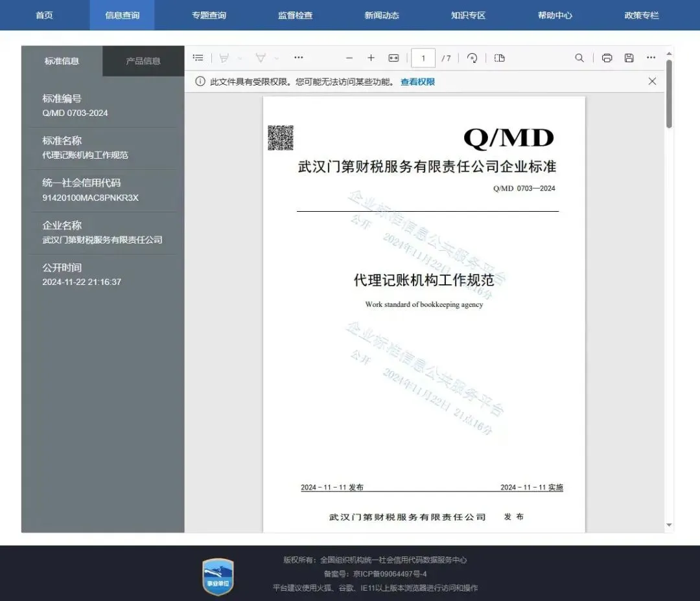Click the standard number Q/MD 0703-2024 in the sidebar

click(75, 113)
